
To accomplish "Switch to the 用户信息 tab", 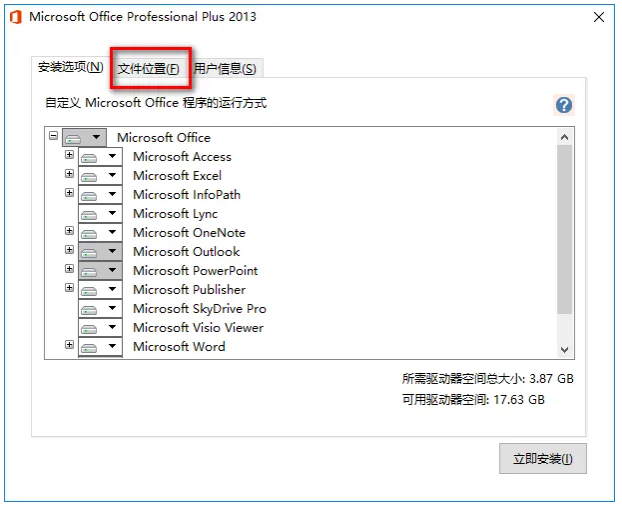I will [225, 68].
